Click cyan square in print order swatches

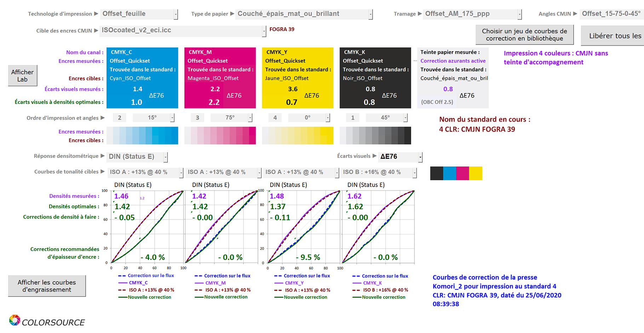click(450, 174)
